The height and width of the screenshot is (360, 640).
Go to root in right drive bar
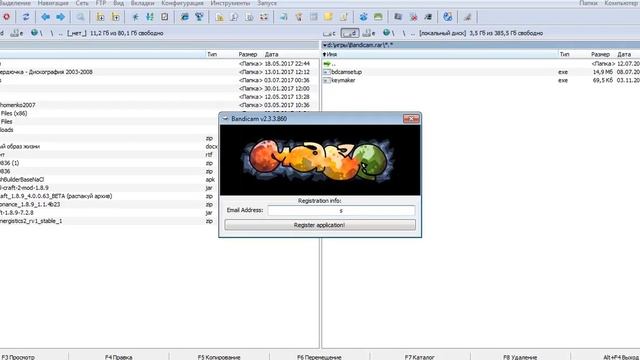[404, 33]
